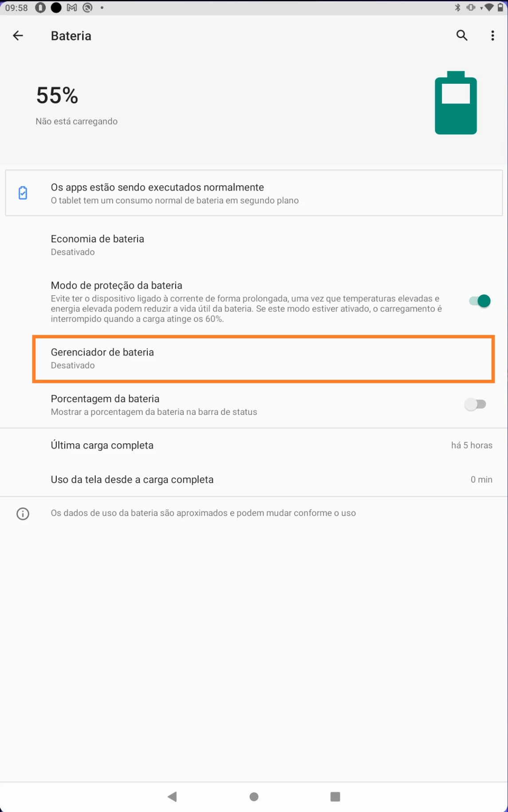Screen dimensions: 508x812
Task: Disable Modo de proteção da bateria switch
Action: pos(480,301)
